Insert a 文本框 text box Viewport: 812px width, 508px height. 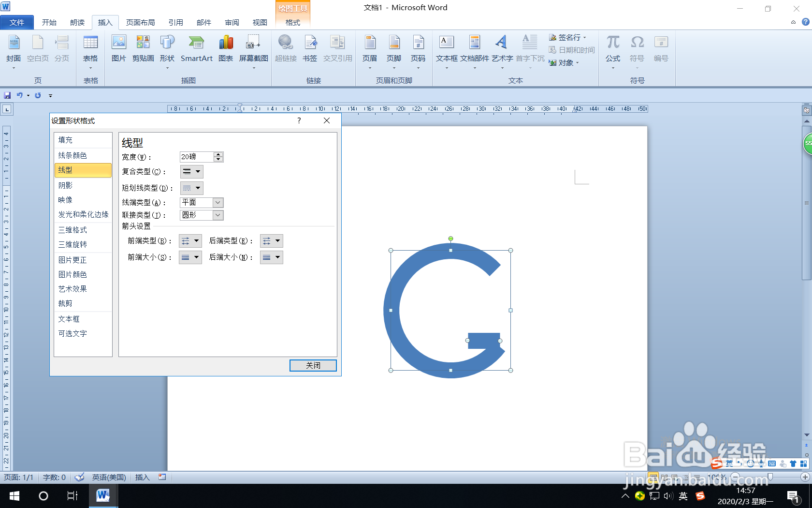coord(446,50)
